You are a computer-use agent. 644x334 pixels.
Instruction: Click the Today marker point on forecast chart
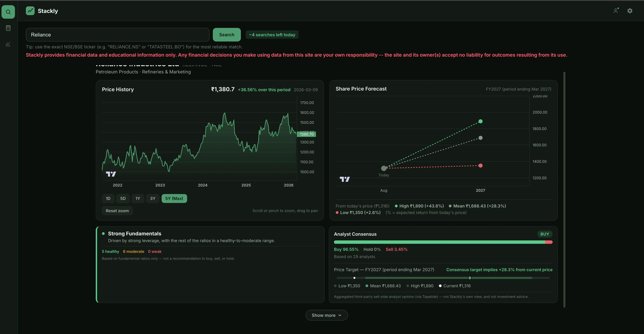point(384,168)
